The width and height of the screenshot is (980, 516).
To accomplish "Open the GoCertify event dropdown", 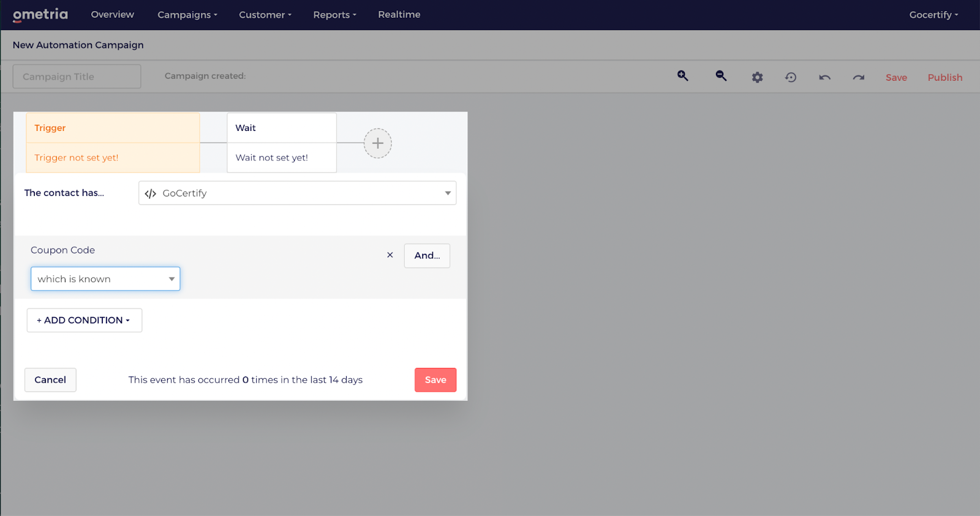I will click(x=298, y=193).
